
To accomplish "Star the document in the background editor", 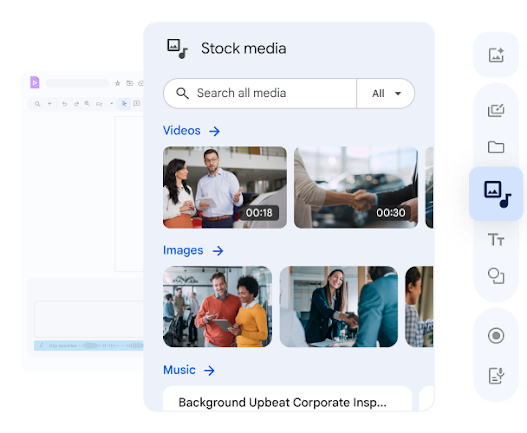I will tap(117, 83).
